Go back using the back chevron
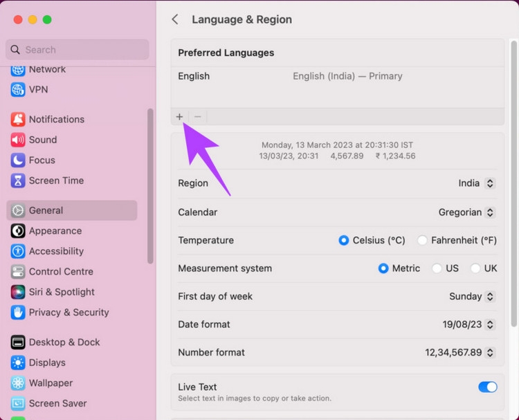This screenshot has width=519, height=420. [175, 19]
